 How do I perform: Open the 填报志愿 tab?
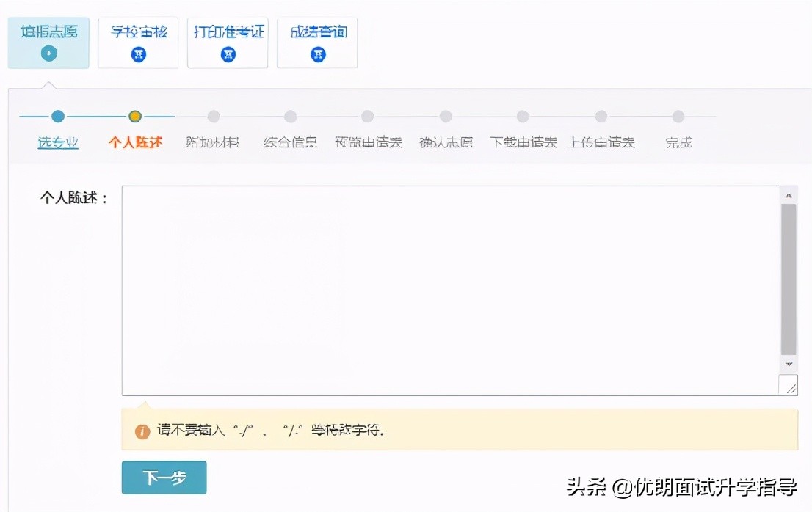[48, 43]
